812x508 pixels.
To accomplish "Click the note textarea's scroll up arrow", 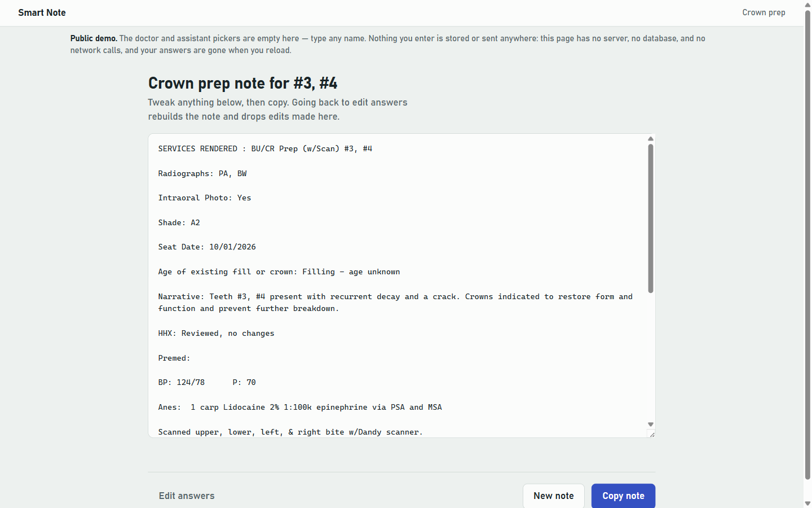I will (x=651, y=139).
